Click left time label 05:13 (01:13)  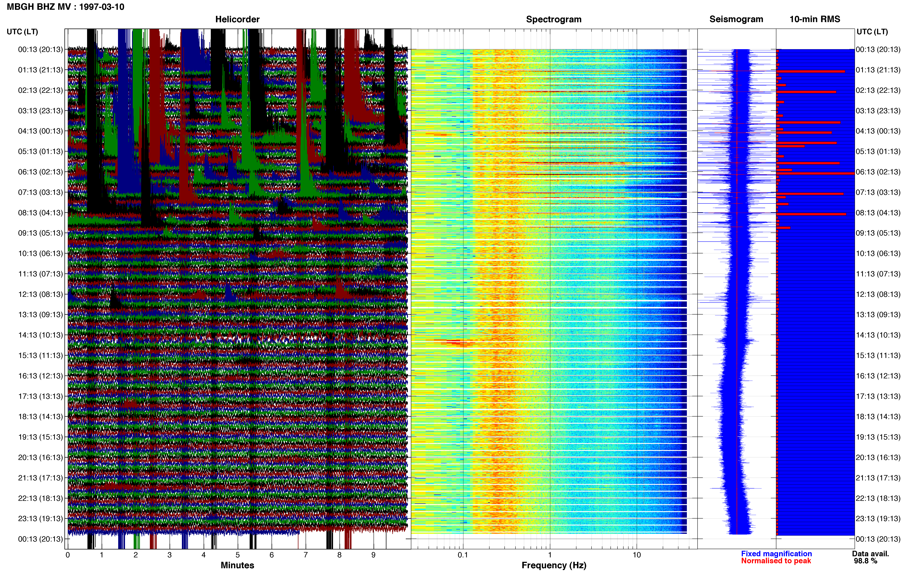[x=41, y=151]
